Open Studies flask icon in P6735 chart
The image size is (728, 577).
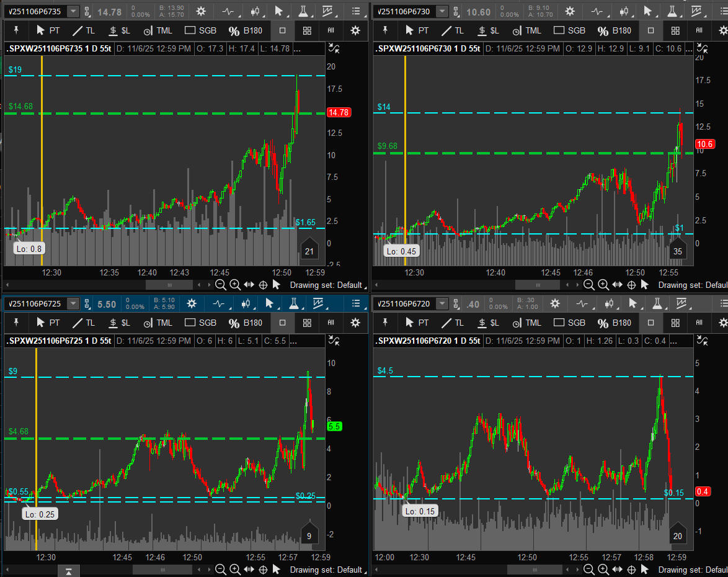pos(303,11)
